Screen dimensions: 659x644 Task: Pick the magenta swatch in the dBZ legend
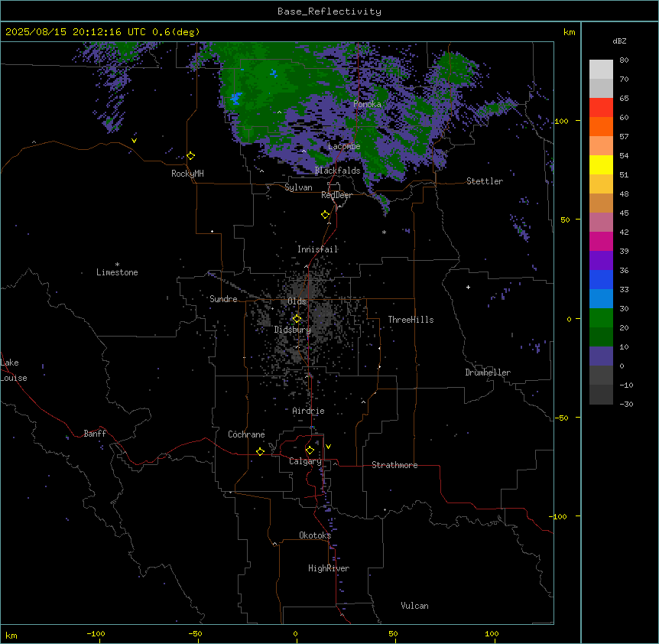601,241
